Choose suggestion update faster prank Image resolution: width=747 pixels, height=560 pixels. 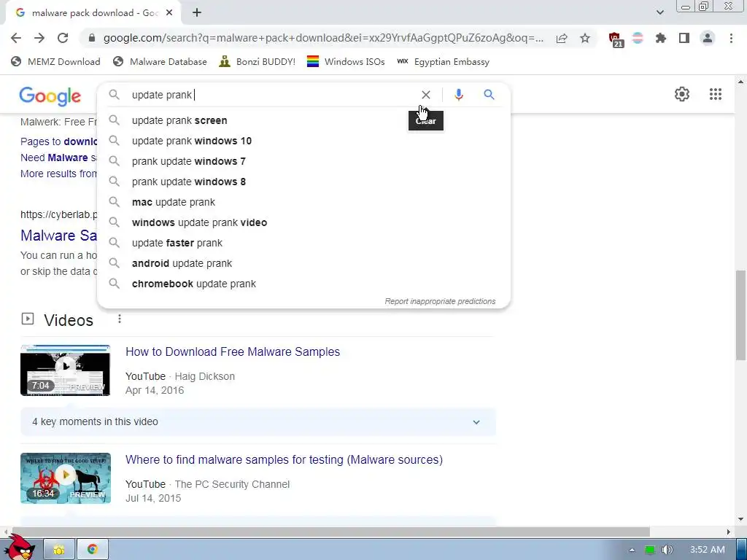(303, 244)
